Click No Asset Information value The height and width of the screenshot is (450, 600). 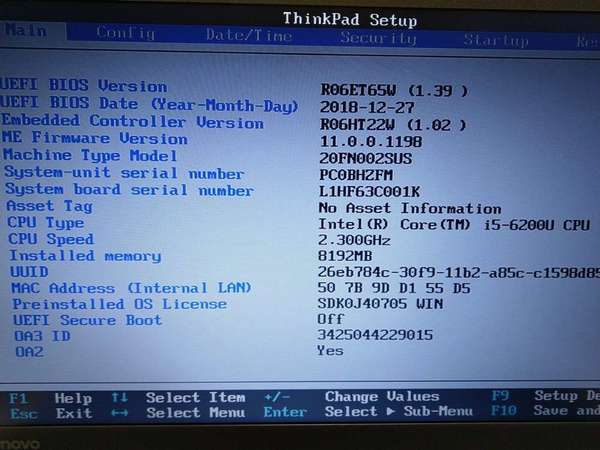[410, 208]
